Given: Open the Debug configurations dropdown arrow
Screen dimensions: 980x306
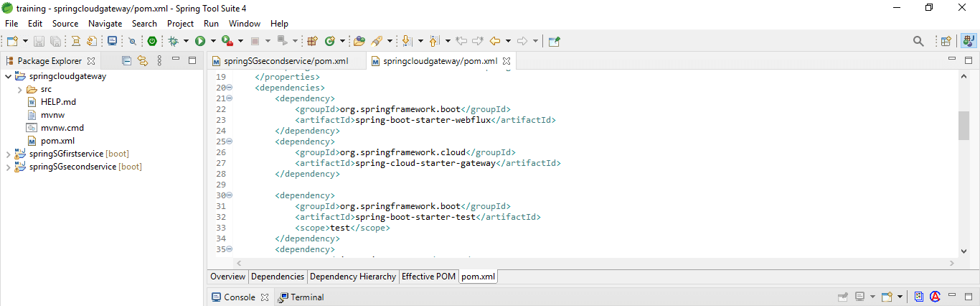Looking at the screenshot, I should pos(186,41).
